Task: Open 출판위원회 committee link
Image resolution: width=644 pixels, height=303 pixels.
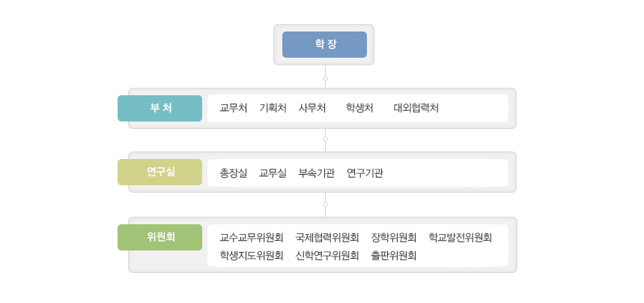Action: (x=393, y=256)
